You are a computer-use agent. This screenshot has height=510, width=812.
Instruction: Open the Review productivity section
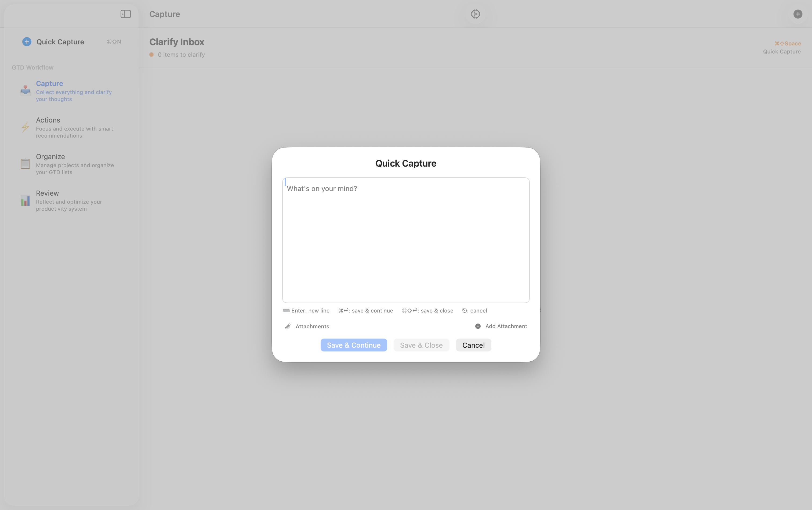coord(48,193)
